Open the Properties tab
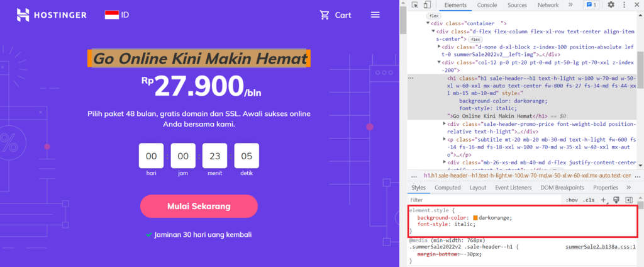 pyautogui.click(x=606, y=188)
